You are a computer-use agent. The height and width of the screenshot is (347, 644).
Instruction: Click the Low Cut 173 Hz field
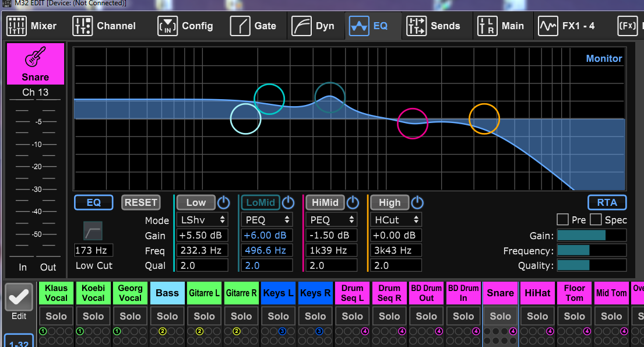93,250
